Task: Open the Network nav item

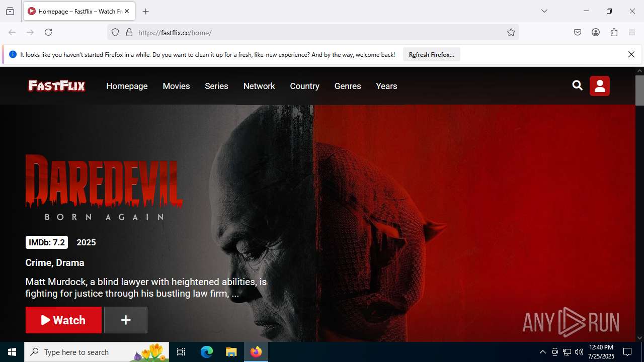Action: pyautogui.click(x=259, y=86)
